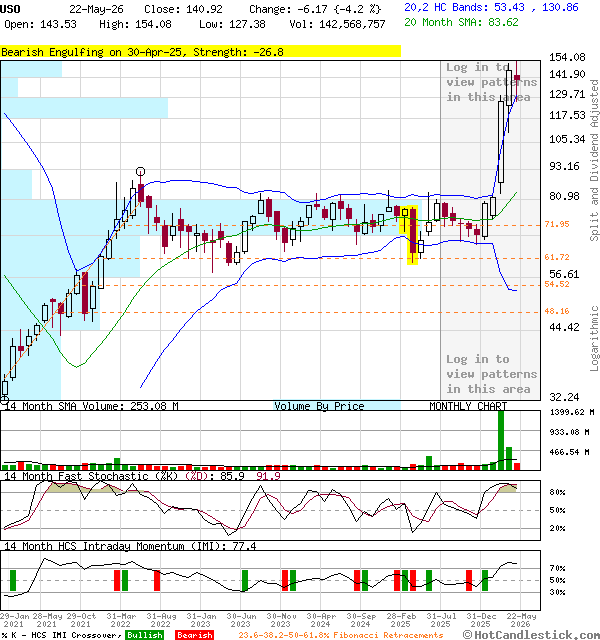Click the Low: 127.38 value
The image size is (600, 640).
click(232, 24)
